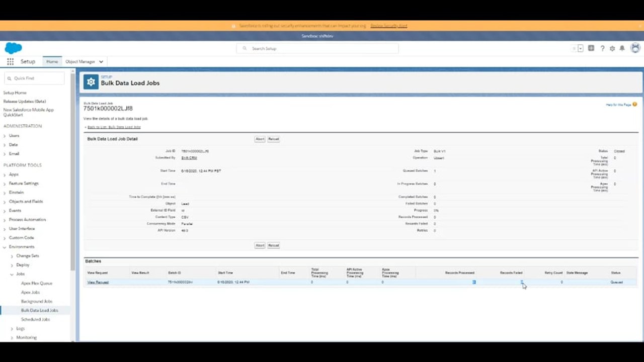The height and width of the screenshot is (362, 644).
Task: Collapse the Jobs node
Action: click(12, 274)
